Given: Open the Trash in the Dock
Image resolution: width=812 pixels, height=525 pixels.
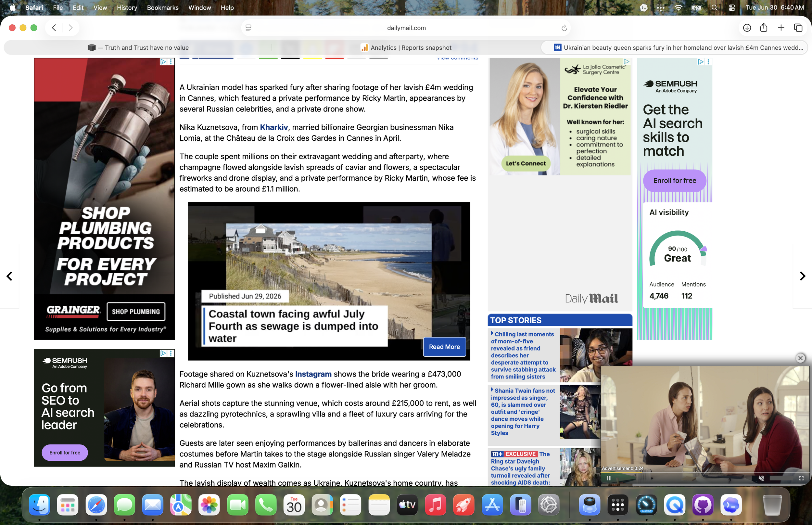Looking at the screenshot, I should [772, 505].
